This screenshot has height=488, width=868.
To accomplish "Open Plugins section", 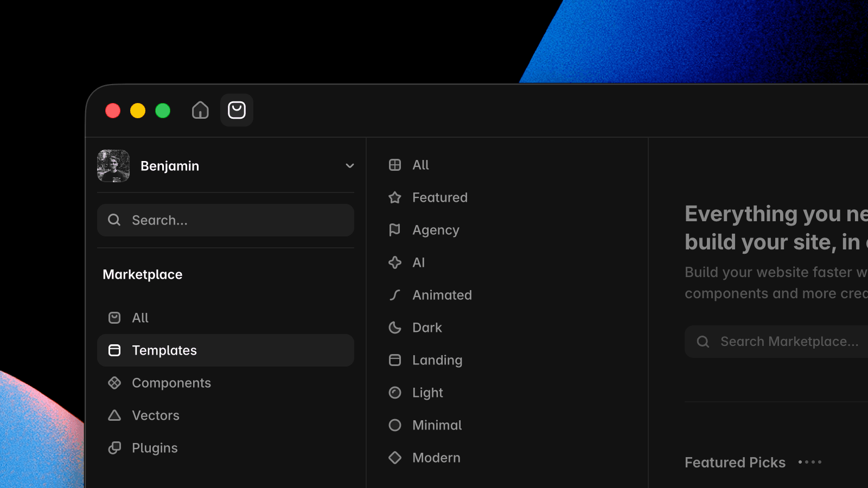I will point(226,448).
